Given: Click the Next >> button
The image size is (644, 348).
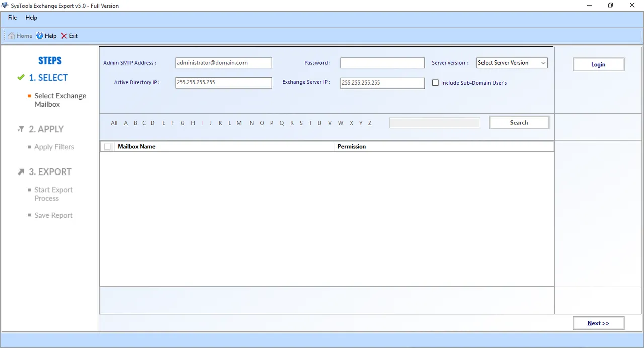Looking at the screenshot, I should [x=598, y=323].
